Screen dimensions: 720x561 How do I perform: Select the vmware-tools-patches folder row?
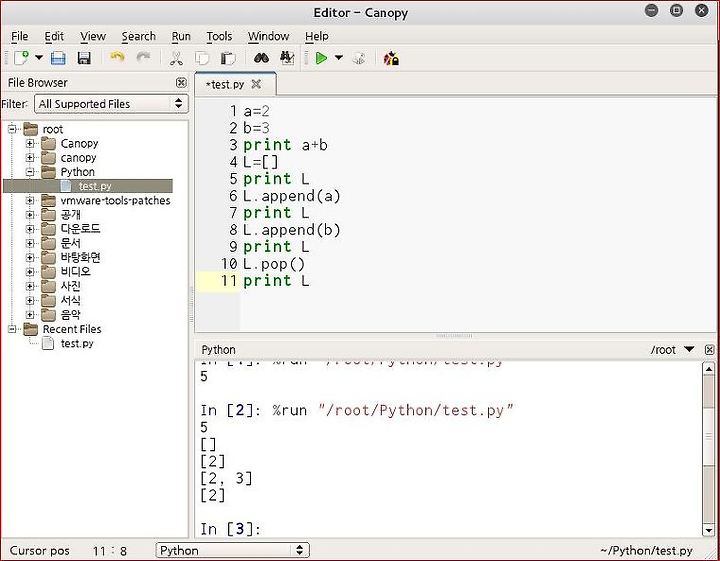click(115, 201)
